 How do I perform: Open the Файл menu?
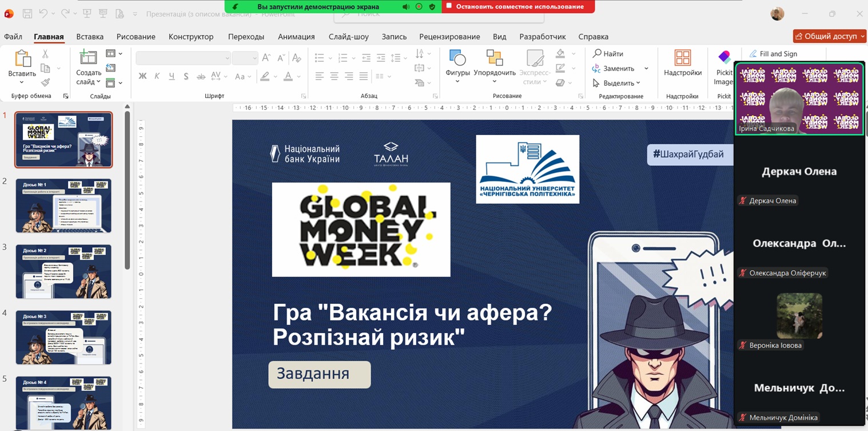click(13, 36)
